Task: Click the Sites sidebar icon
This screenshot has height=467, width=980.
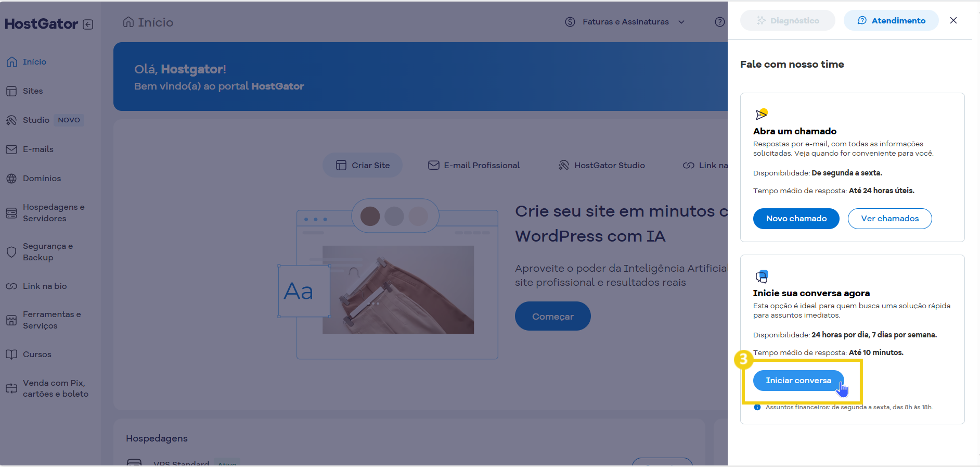Action: [x=11, y=91]
